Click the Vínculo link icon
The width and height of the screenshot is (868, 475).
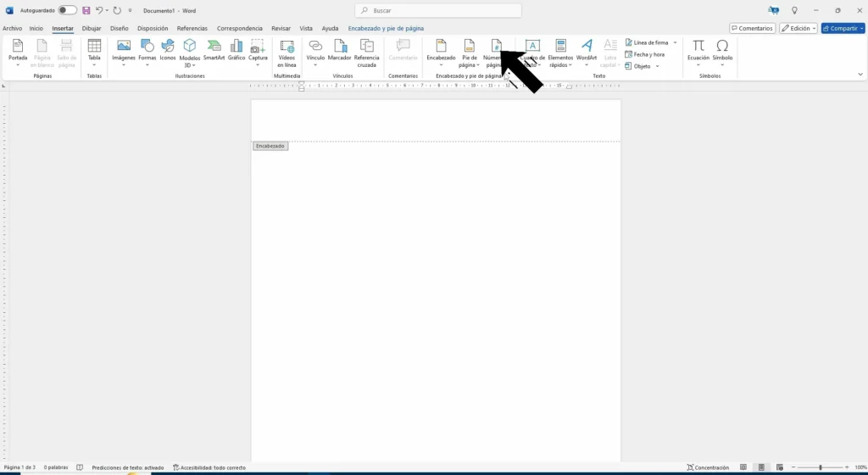pyautogui.click(x=315, y=46)
